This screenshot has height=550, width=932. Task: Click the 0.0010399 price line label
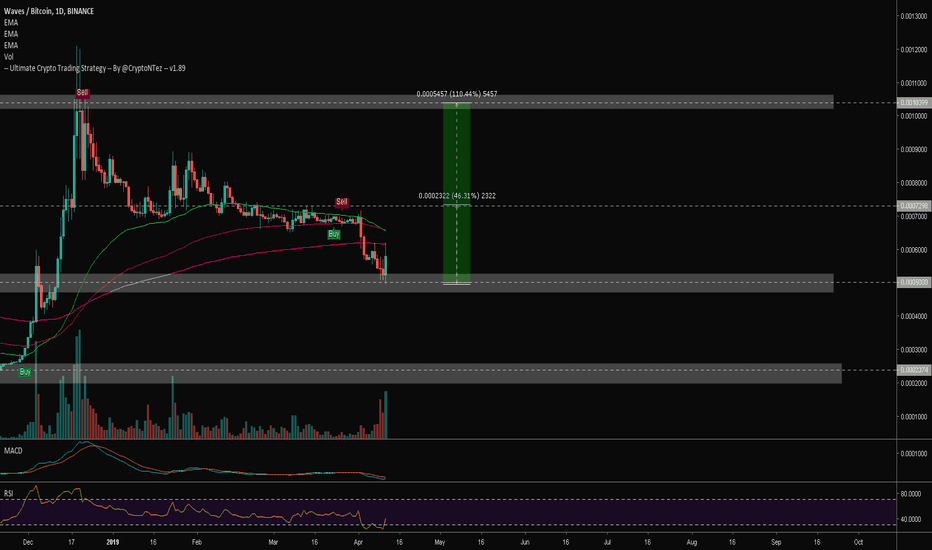(914, 103)
